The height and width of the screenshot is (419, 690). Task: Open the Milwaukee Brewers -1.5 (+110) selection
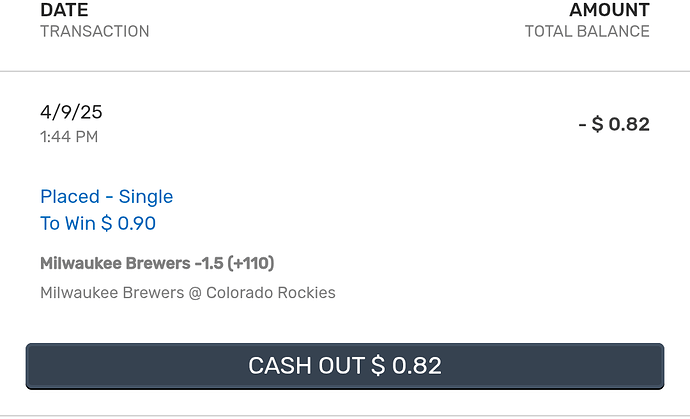[157, 264]
